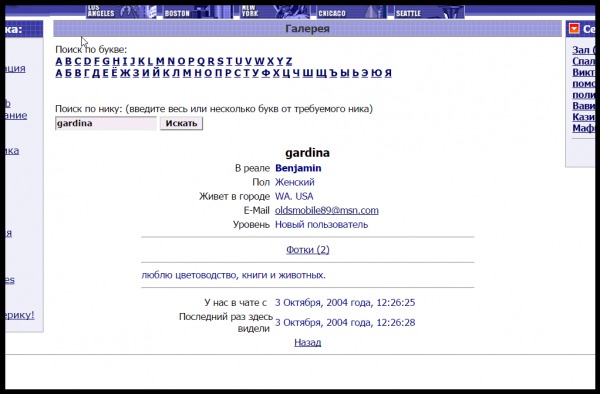
Task: Open the Los Angeles city banner
Action: 122,12
